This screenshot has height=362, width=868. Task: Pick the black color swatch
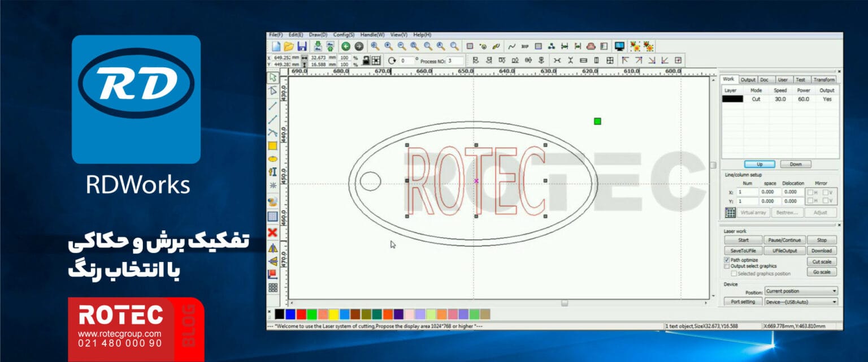(x=279, y=314)
